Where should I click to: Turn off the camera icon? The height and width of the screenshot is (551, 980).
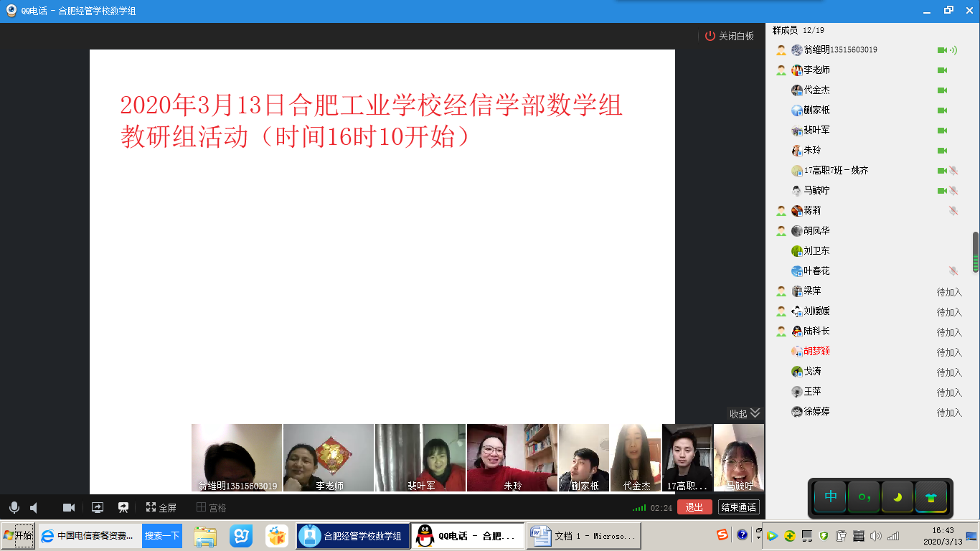pyautogui.click(x=69, y=507)
